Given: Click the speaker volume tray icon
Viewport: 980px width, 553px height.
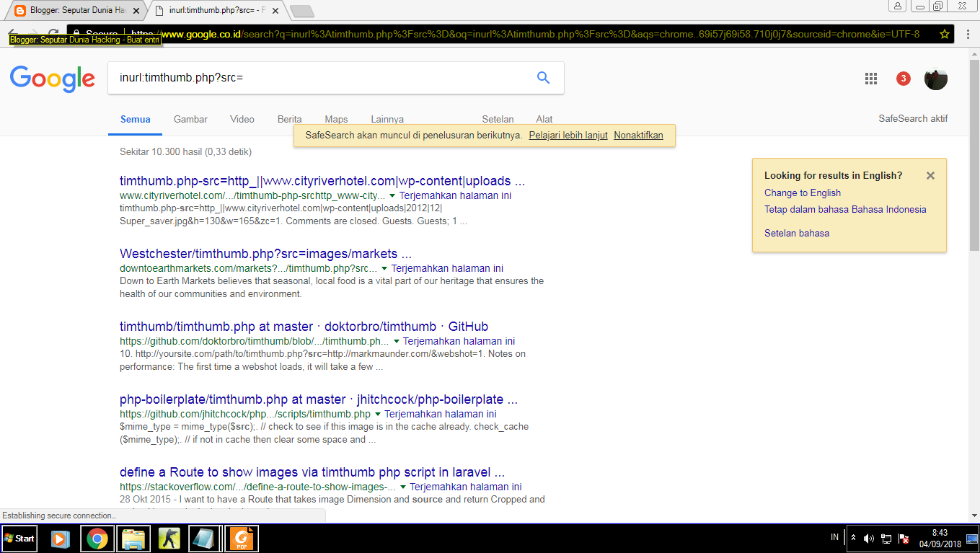Looking at the screenshot, I should [x=869, y=539].
